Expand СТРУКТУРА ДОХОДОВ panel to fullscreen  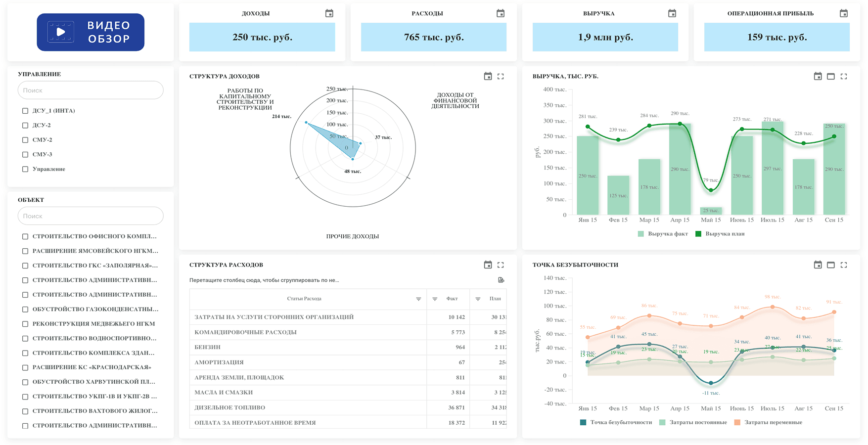point(501,76)
